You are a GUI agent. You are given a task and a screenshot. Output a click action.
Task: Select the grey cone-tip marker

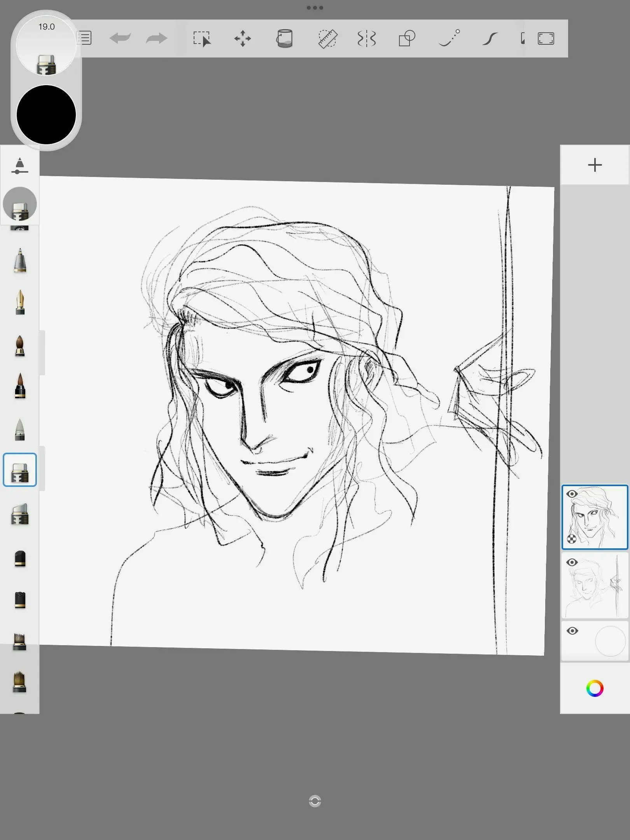[20, 429]
